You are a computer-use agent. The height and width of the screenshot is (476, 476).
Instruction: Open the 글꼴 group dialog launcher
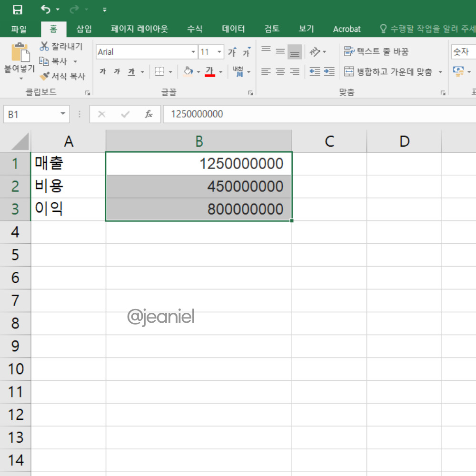coord(250,93)
